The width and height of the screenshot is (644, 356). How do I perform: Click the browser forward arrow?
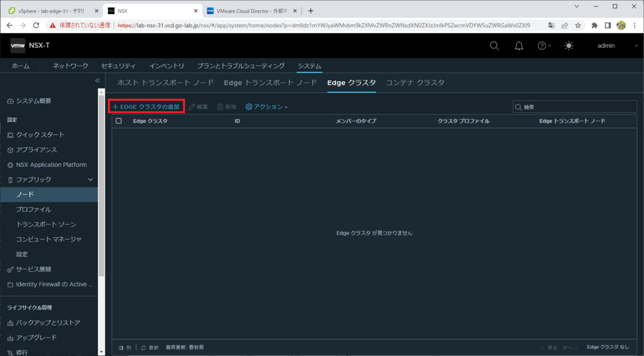[x=23, y=25]
